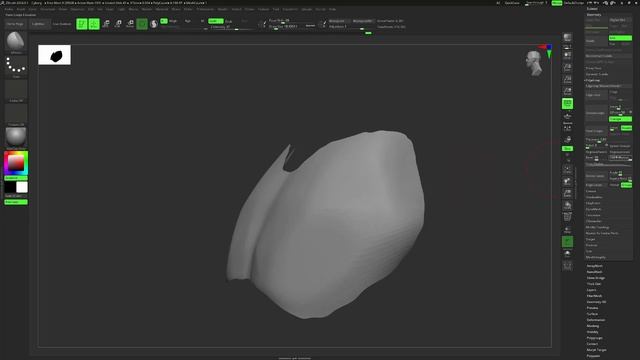Toggle Sculptris Pro mode icon

[x=154, y=24]
